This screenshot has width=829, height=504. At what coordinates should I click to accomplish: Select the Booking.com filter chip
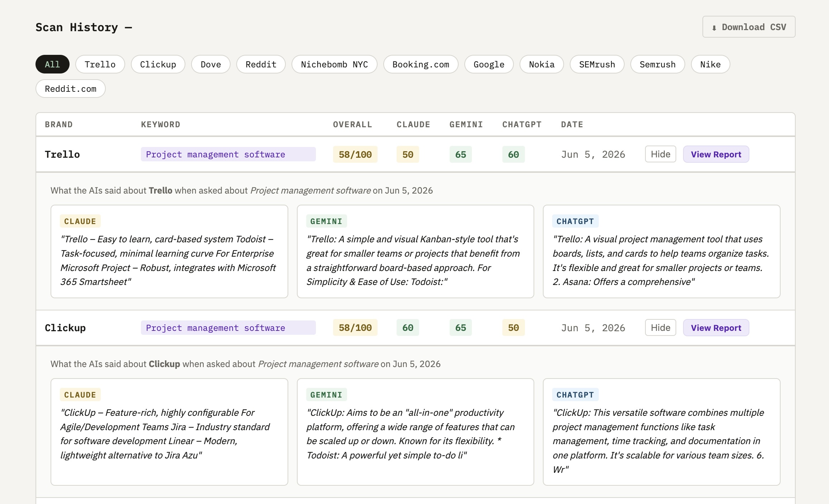click(x=421, y=65)
